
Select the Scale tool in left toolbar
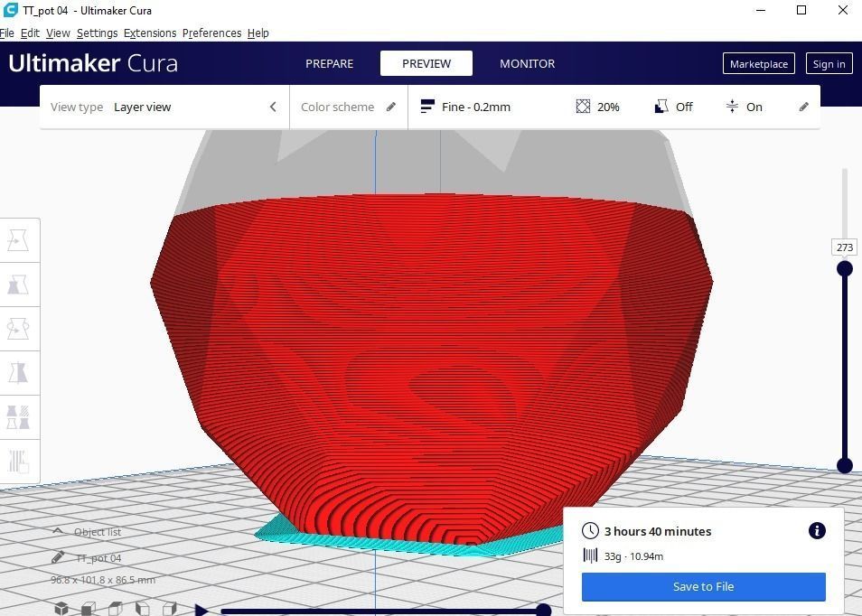point(18,285)
